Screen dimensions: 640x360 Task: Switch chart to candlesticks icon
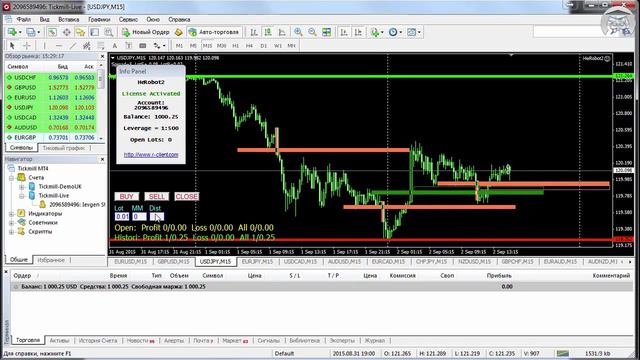(268, 32)
